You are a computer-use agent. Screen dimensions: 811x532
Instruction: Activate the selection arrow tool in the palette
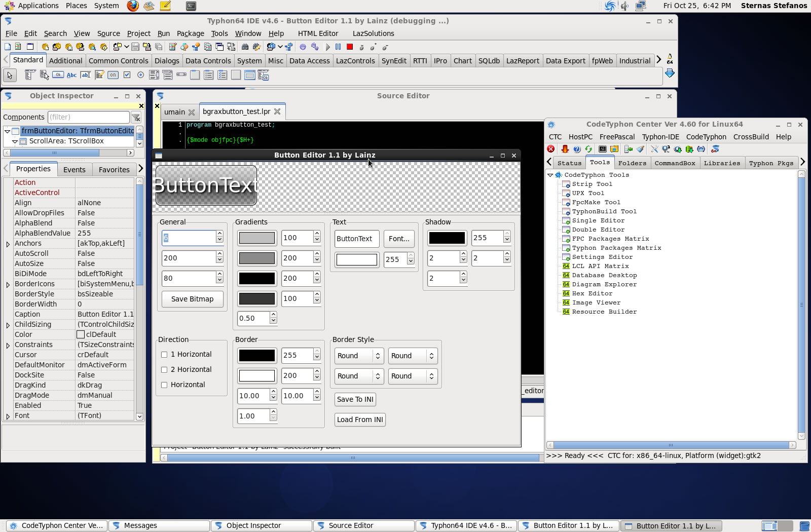click(x=10, y=75)
